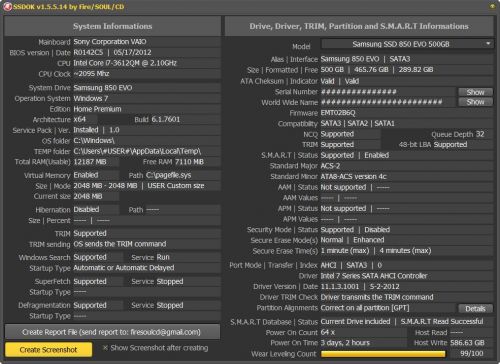
Task: Toggle Show Screenshot after creating checkbox
Action: (x=105, y=348)
